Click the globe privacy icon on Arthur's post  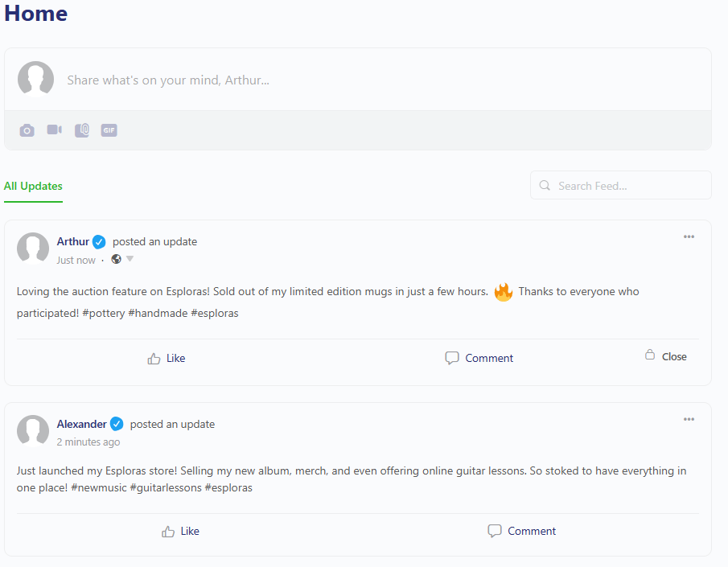(x=117, y=259)
